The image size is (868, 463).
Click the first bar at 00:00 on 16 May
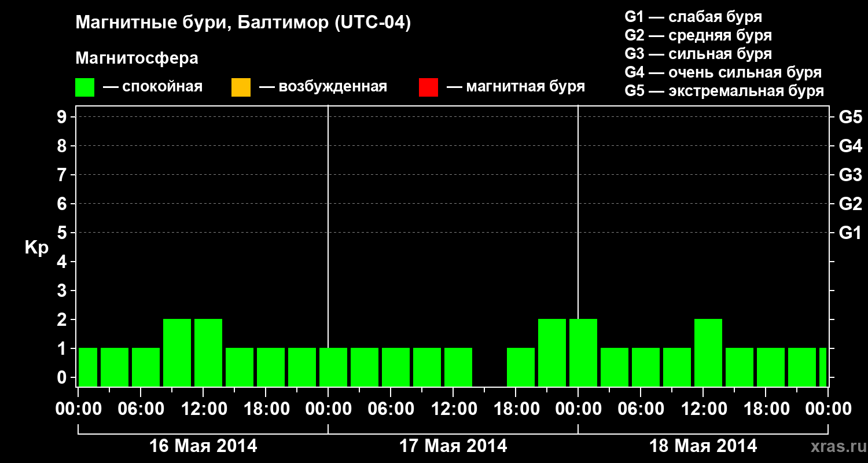click(88, 367)
